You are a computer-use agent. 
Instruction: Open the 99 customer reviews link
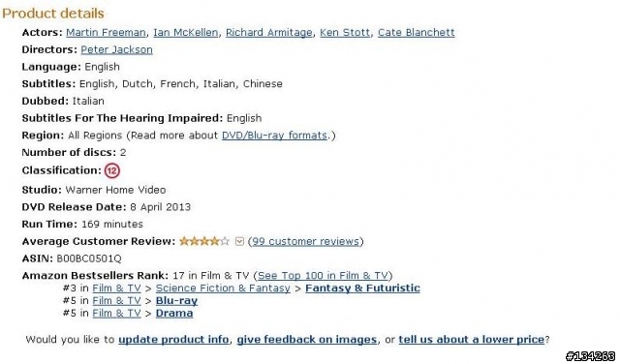click(x=306, y=241)
